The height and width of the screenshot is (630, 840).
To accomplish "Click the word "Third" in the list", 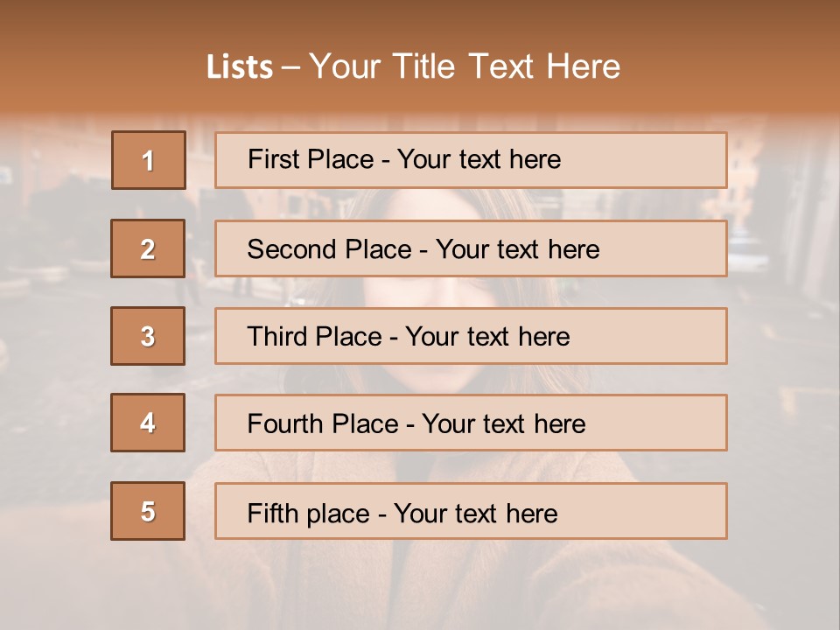I will (x=276, y=337).
